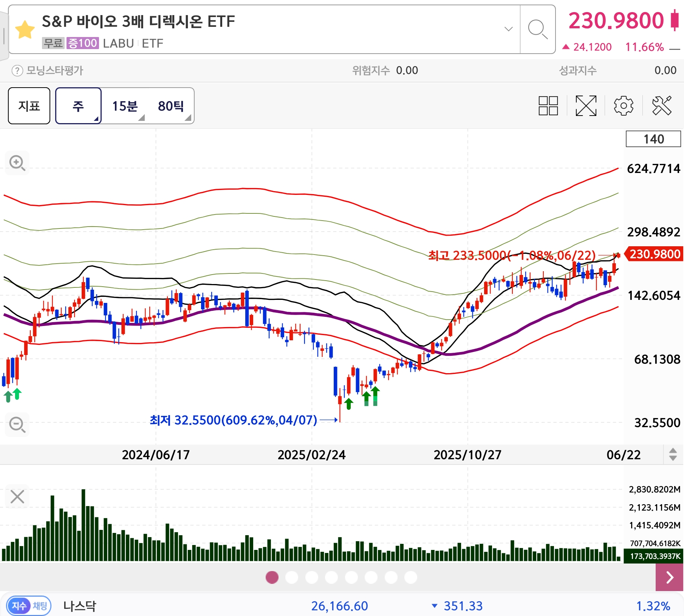Close the volume panel with X icon

(17, 496)
